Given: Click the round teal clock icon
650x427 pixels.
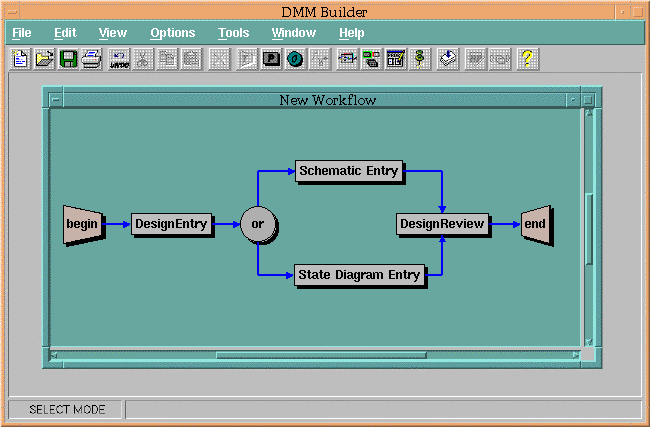Looking at the screenshot, I should pos(295,60).
